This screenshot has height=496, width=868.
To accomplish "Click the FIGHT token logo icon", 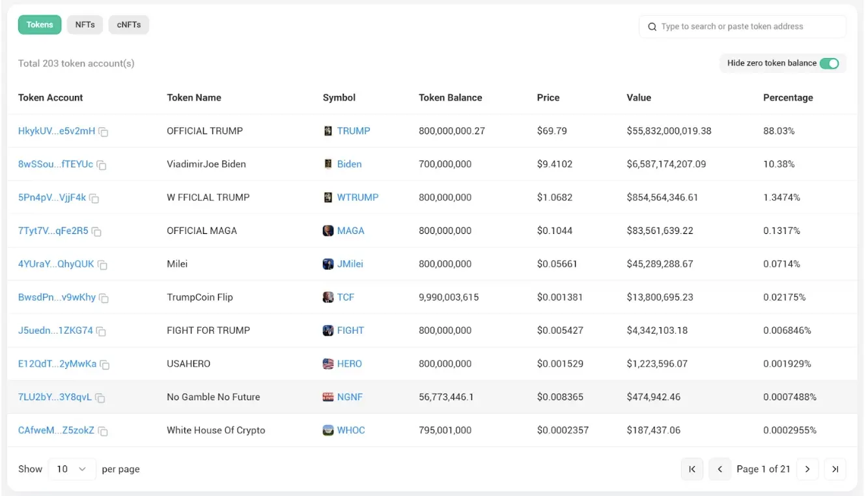I will coord(328,330).
